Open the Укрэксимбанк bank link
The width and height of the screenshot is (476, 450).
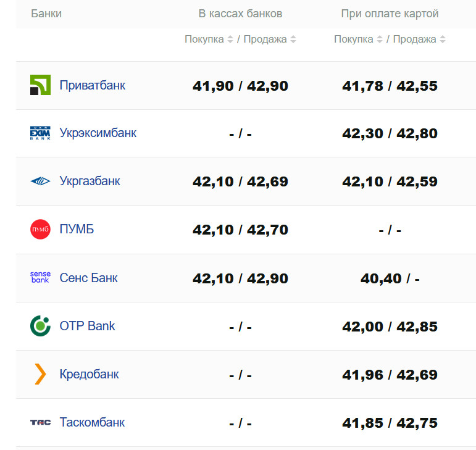[x=98, y=133]
